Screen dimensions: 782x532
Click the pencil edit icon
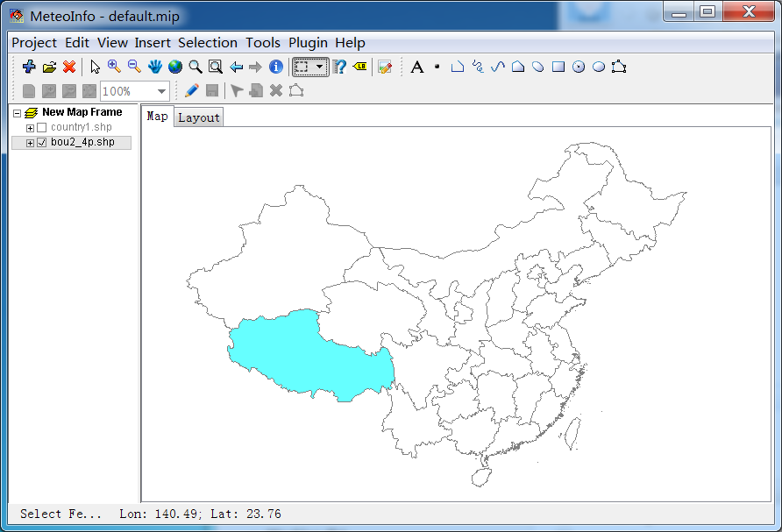[x=191, y=90]
